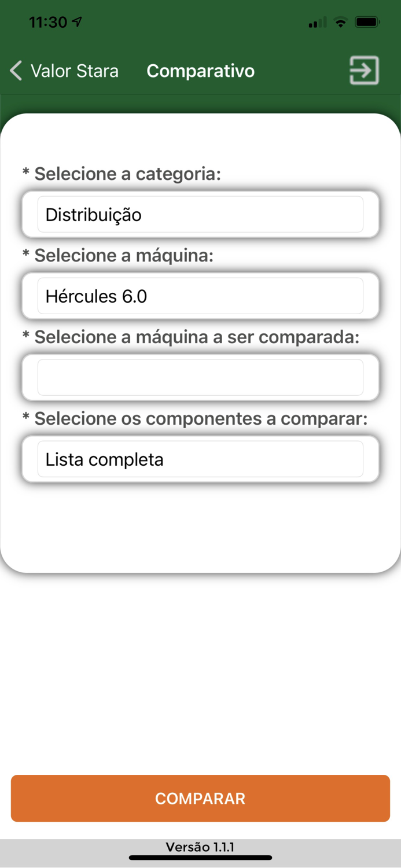Image resolution: width=401 pixels, height=868 pixels.
Task: Open the Hércules 6.0 machine selector
Action: (200, 296)
